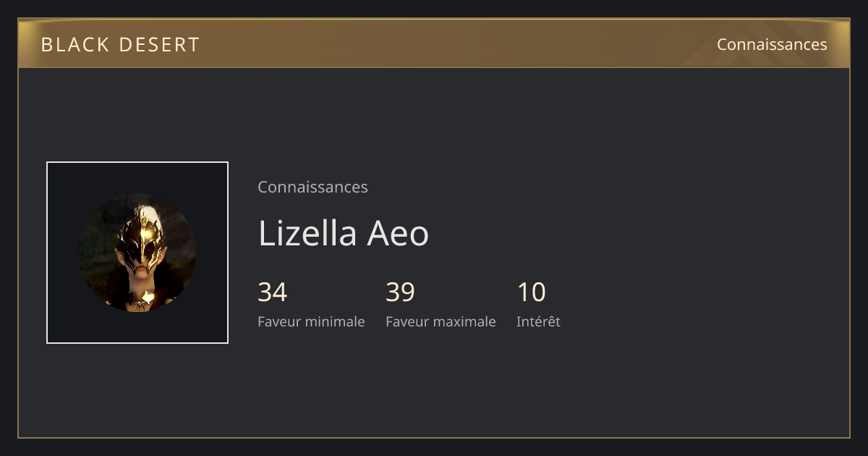Click the Faveur minimale value 34

273,292
